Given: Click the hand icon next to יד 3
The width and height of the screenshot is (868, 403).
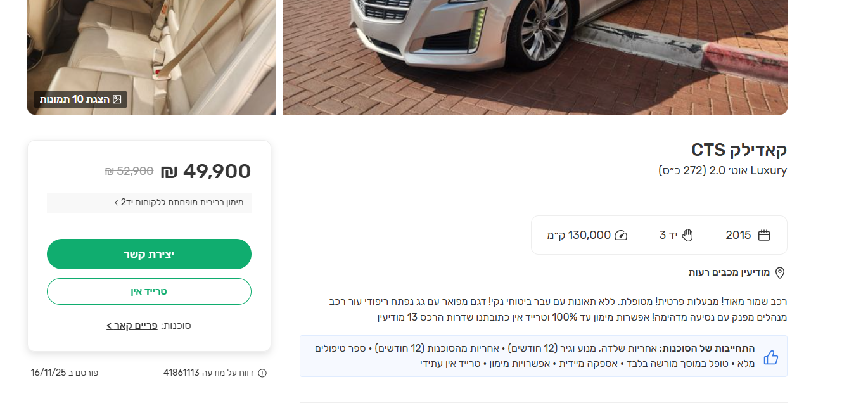Looking at the screenshot, I should coord(687,235).
